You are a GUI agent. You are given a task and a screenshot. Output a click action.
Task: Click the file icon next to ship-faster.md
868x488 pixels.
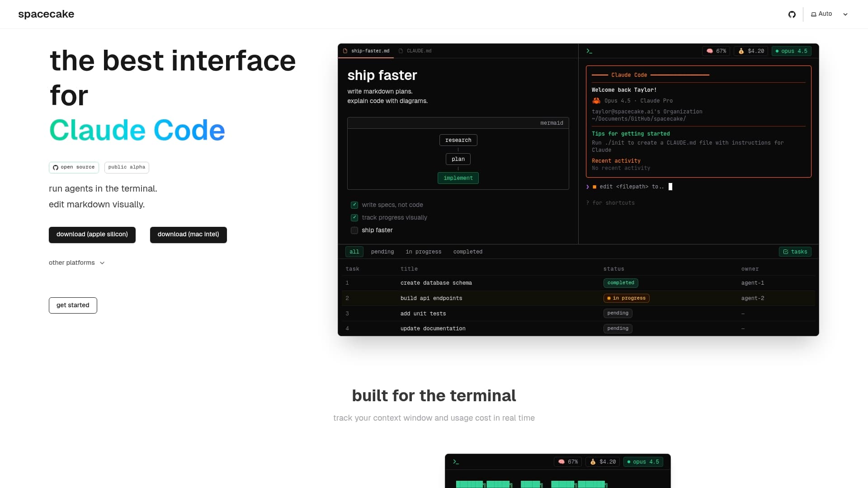coord(345,51)
